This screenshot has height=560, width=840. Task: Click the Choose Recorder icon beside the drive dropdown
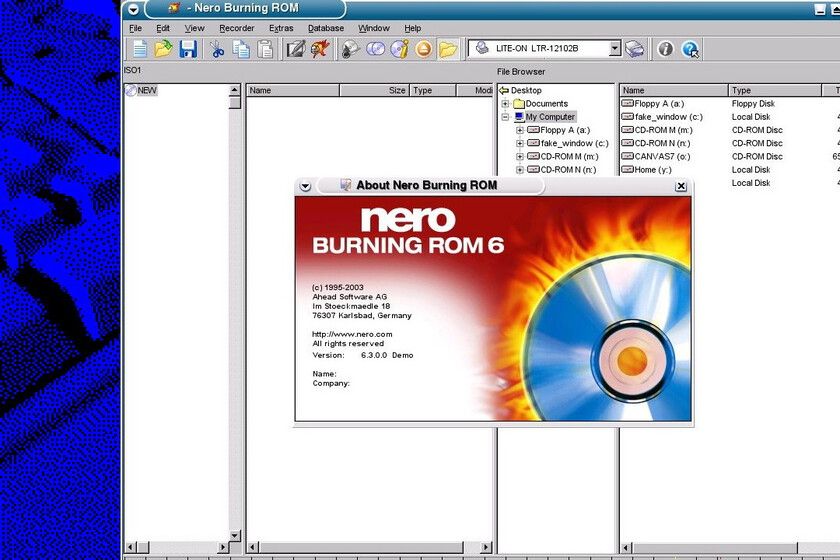[x=635, y=49]
